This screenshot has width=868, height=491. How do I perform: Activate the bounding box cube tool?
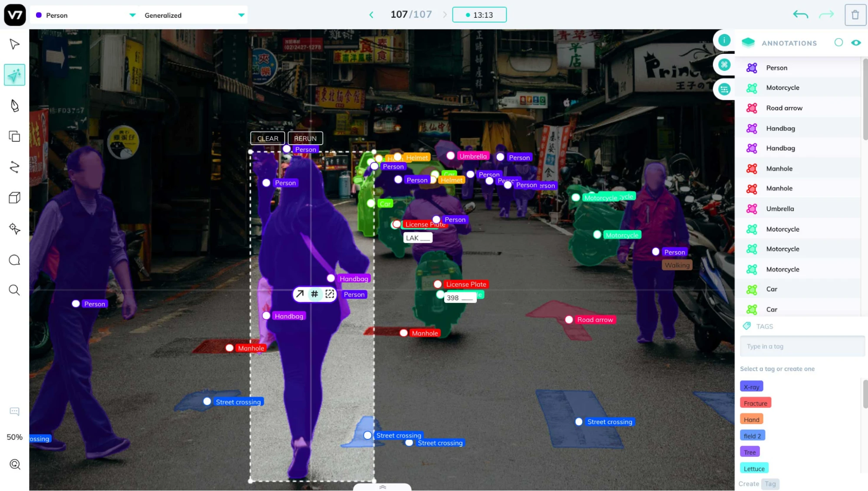pos(14,197)
